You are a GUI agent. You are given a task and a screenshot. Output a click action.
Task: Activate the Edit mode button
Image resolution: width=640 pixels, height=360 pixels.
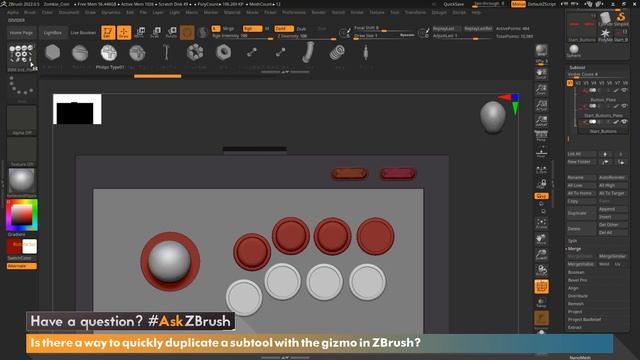click(108, 33)
